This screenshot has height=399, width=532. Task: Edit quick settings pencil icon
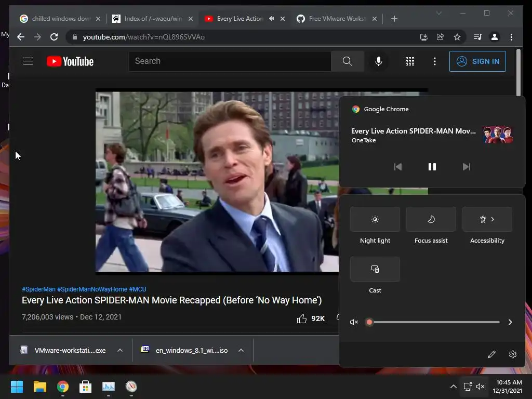coord(491,354)
